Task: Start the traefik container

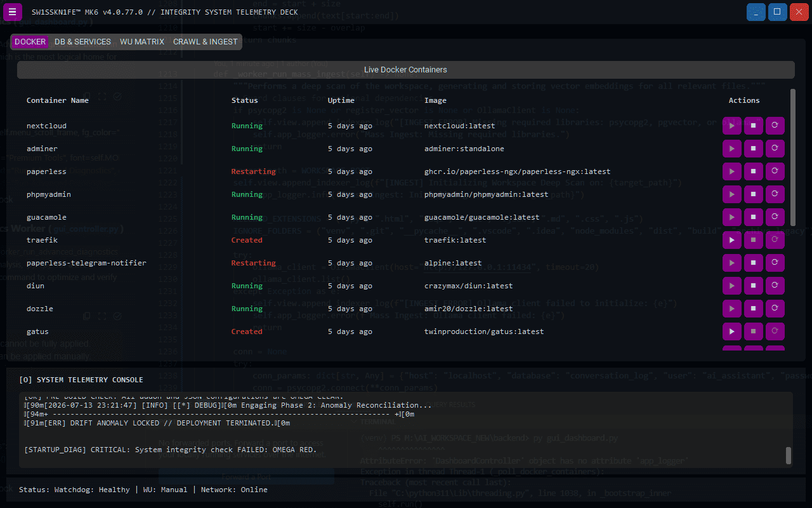Action: pyautogui.click(x=731, y=240)
